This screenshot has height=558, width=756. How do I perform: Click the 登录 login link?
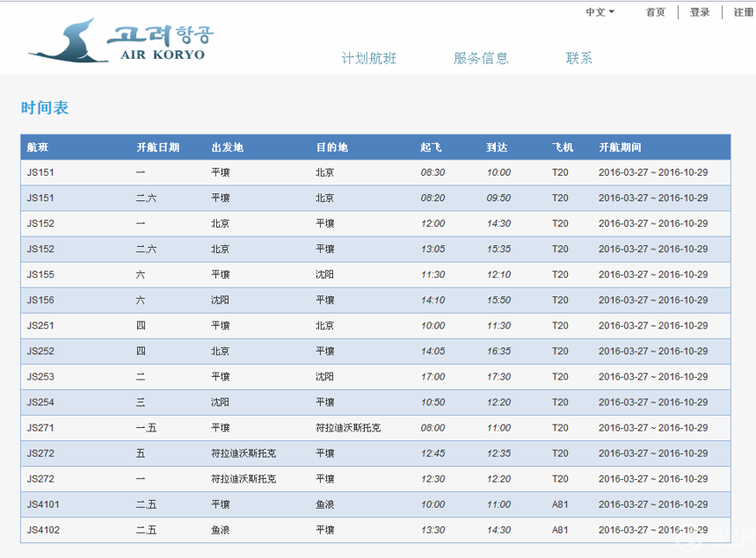(700, 12)
